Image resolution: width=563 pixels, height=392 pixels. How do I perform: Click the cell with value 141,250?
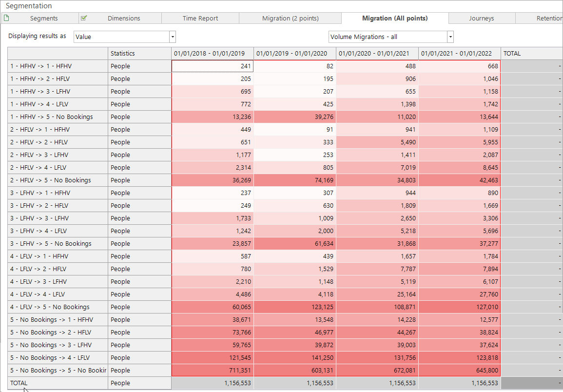tap(295, 357)
